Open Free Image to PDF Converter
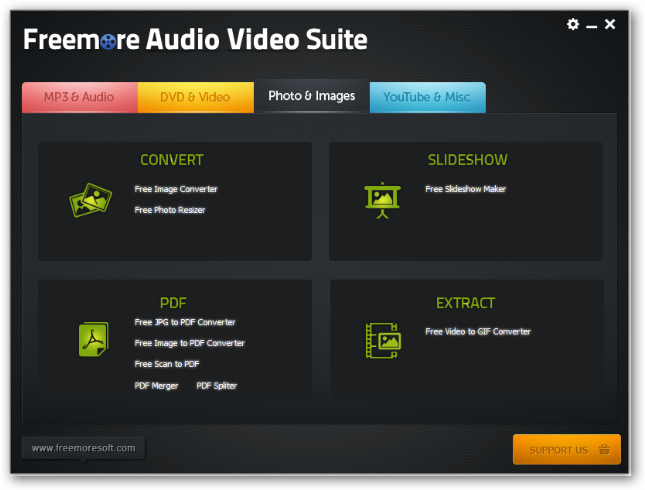 (189, 343)
